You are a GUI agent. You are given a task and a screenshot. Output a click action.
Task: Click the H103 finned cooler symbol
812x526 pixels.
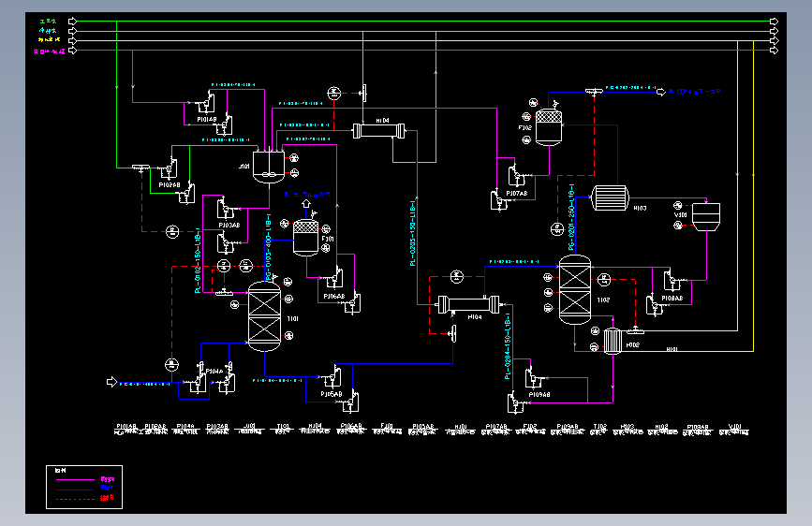[610, 197]
